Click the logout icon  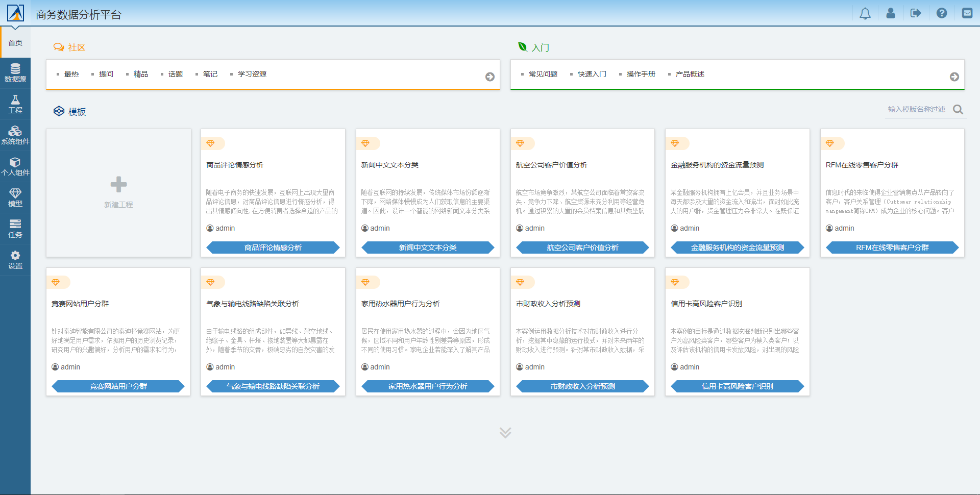916,13
